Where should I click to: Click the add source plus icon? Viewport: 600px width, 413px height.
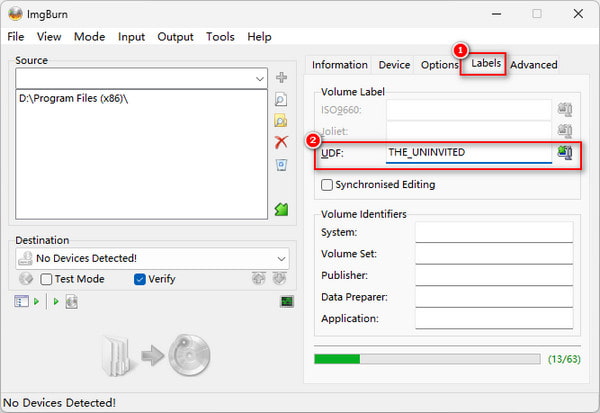(281, 78)
